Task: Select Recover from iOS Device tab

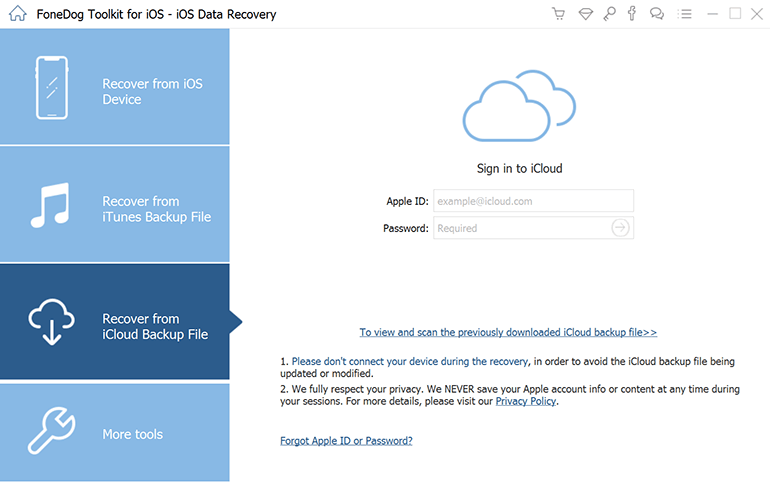Action: (152, 92)
